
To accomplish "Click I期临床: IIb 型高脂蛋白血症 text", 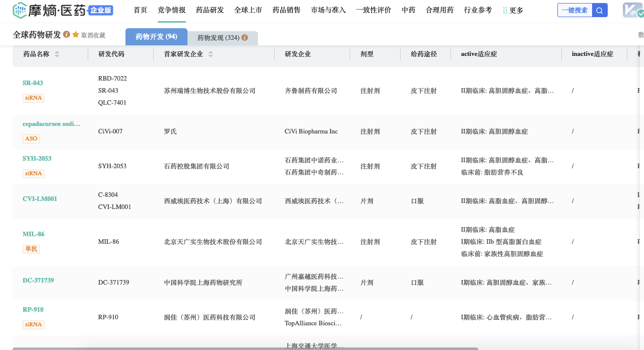I will point(501,242).
